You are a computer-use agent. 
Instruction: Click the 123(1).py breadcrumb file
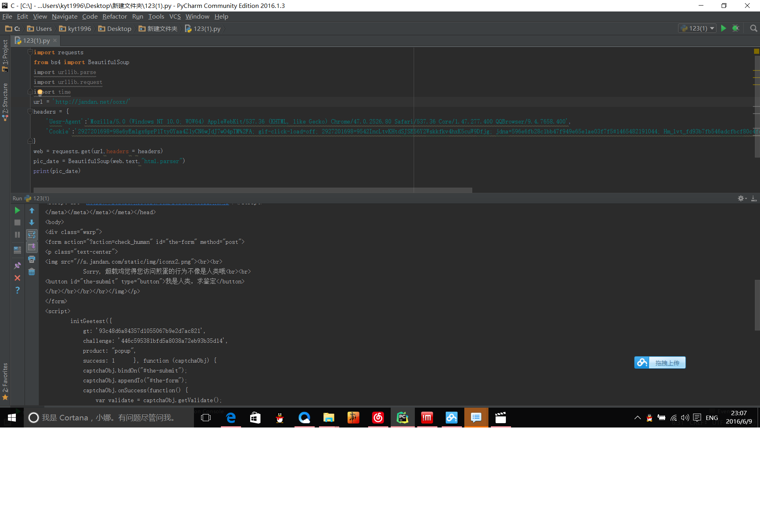pyautogui.click(x=203, y=28)
